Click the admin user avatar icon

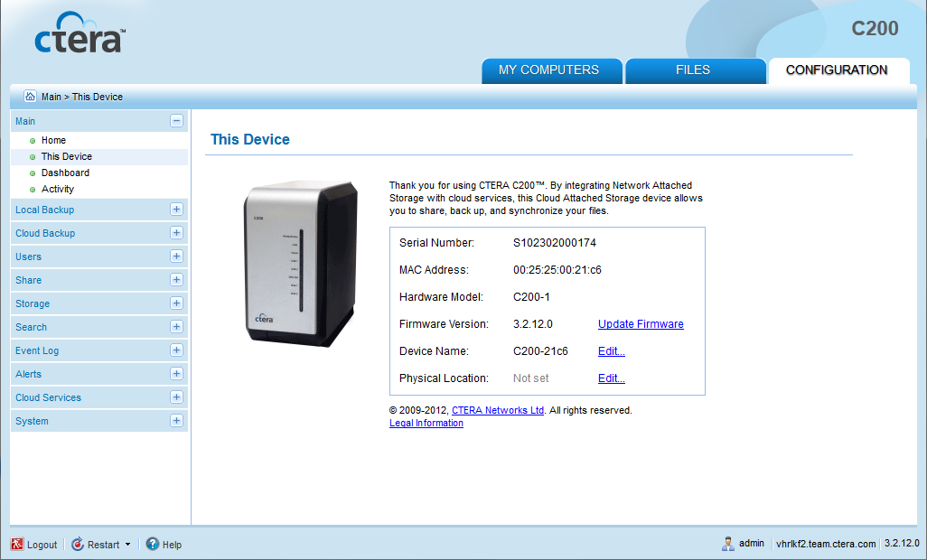click(x=727, y=544)
